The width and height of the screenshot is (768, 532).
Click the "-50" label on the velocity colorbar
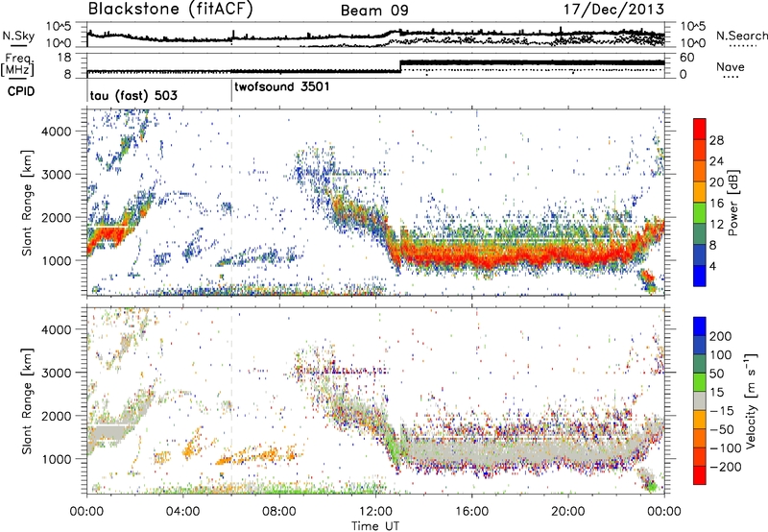pyautogui.click(x=722, y=429)
